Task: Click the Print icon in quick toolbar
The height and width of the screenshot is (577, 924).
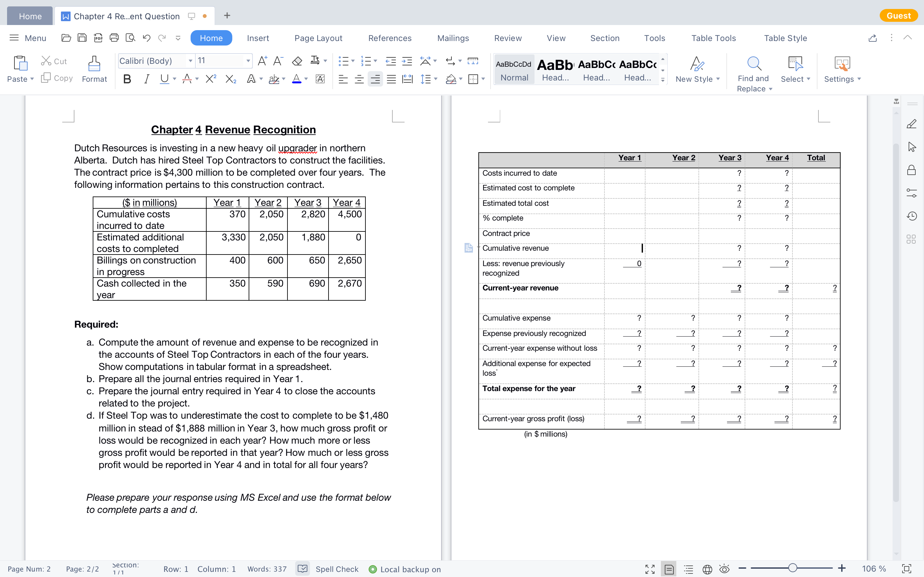Action: click(x=114, y=38)
